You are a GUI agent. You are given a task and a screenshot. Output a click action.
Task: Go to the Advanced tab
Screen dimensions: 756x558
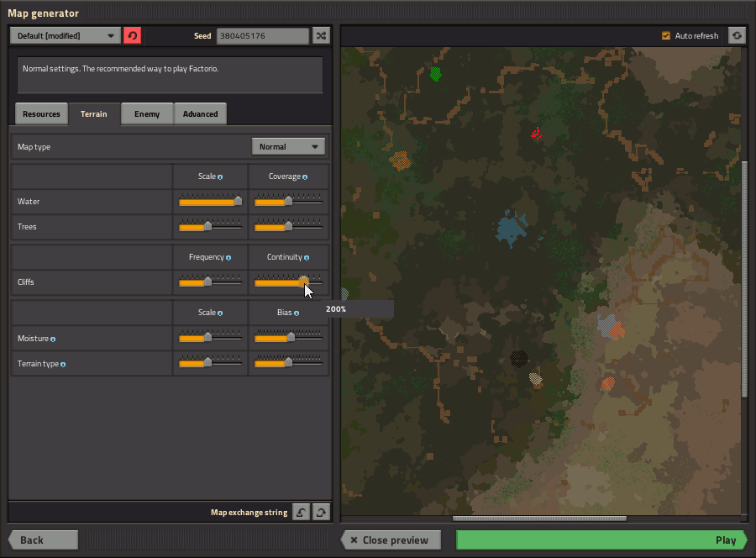200,113
